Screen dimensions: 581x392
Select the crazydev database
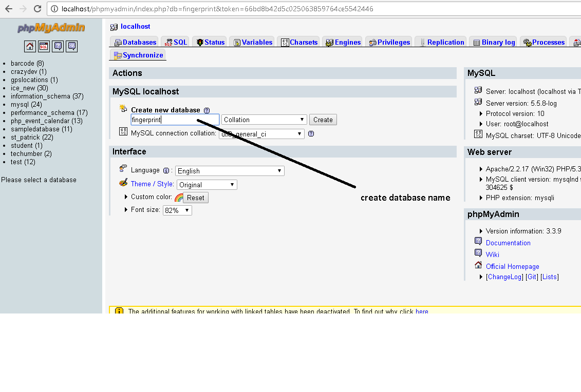click(x=29, y=72)
